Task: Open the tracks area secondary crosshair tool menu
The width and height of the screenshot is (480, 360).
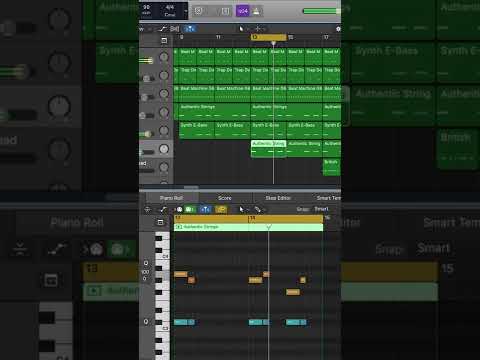Action: [258, 29]
